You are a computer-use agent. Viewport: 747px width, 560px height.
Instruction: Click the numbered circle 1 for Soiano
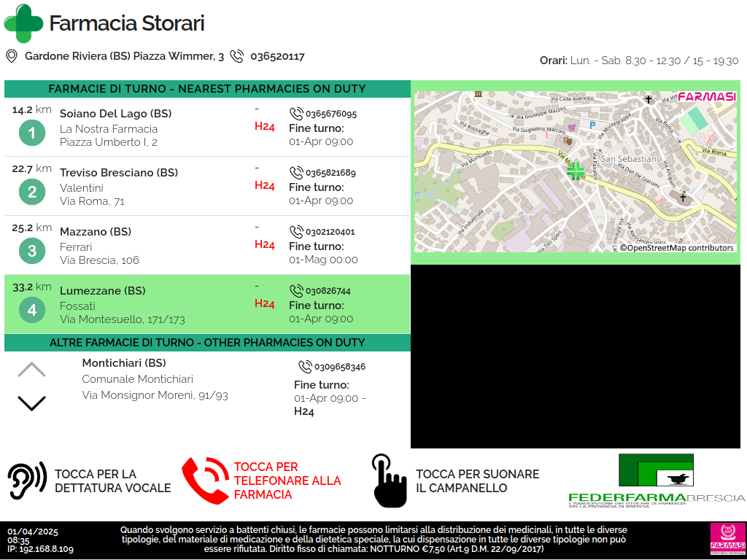click(31, 133)
